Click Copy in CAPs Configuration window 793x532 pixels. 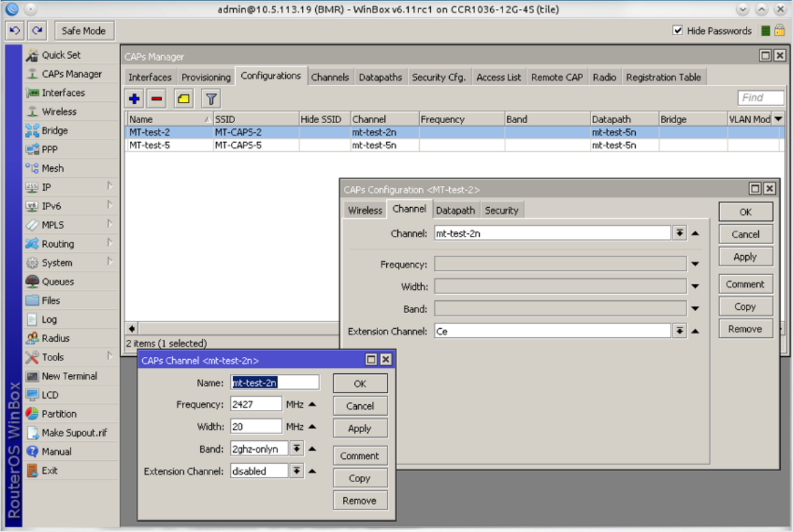click(745, 306)
